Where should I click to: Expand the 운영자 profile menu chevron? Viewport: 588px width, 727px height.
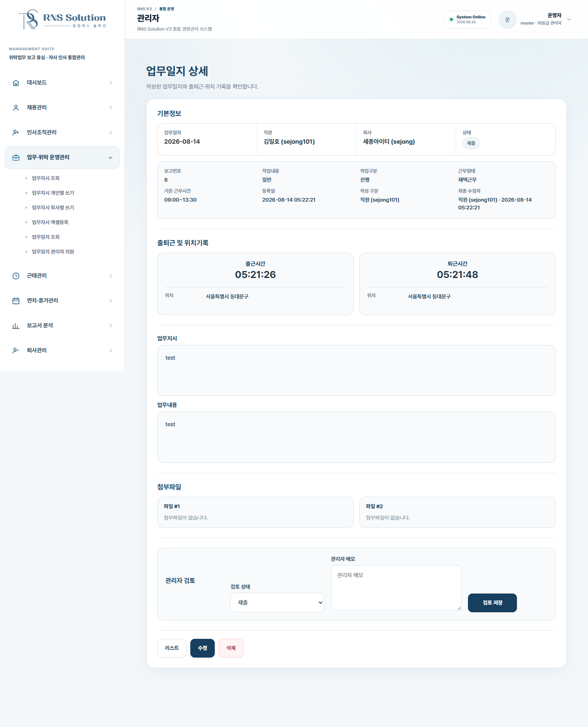[569, 19]
